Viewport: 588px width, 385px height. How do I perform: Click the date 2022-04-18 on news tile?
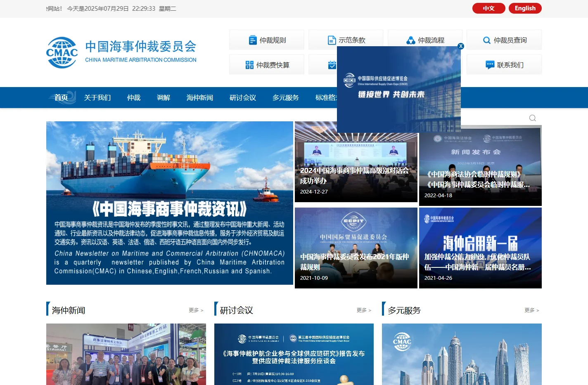[438, 196]
